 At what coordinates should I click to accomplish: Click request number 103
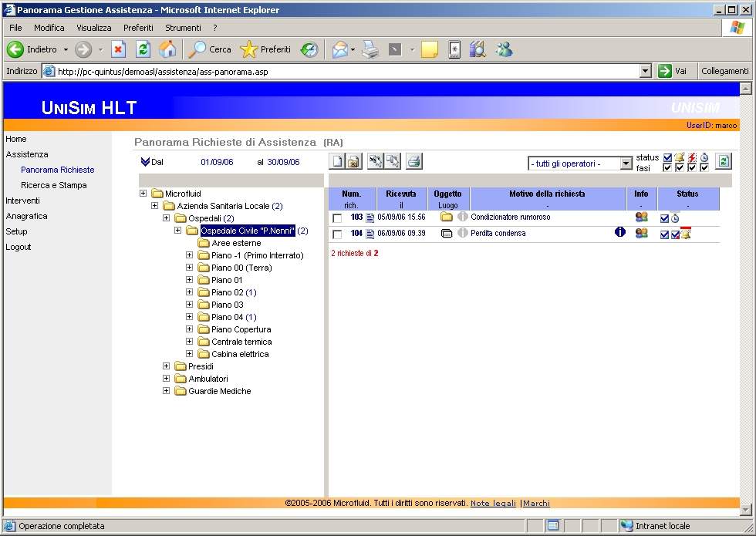[356, 217]
